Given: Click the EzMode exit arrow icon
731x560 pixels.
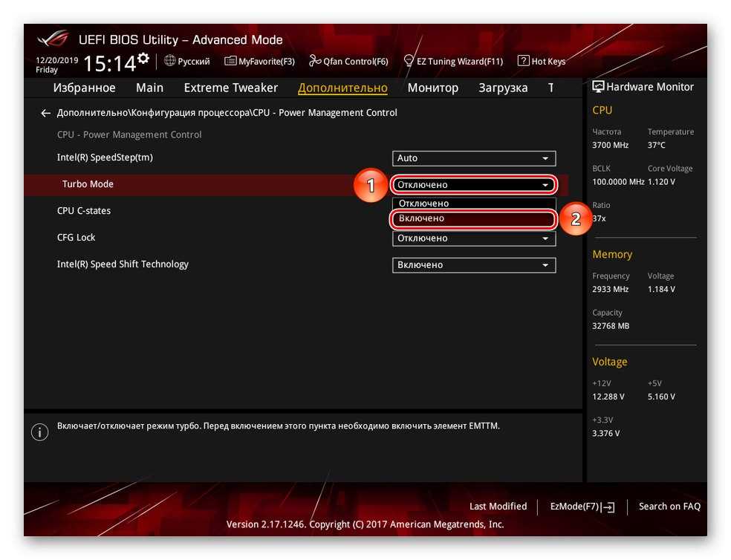Looking at the screenshot, I should click(608, 507).
